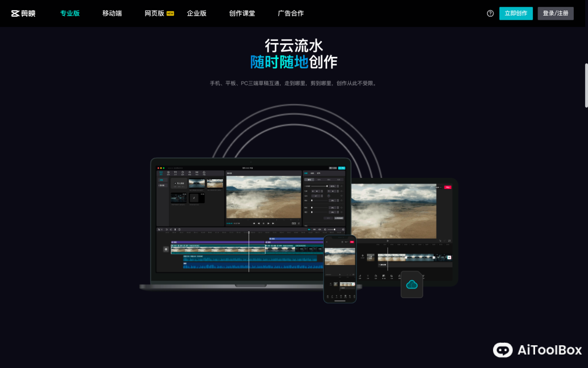
Task: Click the 剪映 logo at top left
Action: (23, 13)
